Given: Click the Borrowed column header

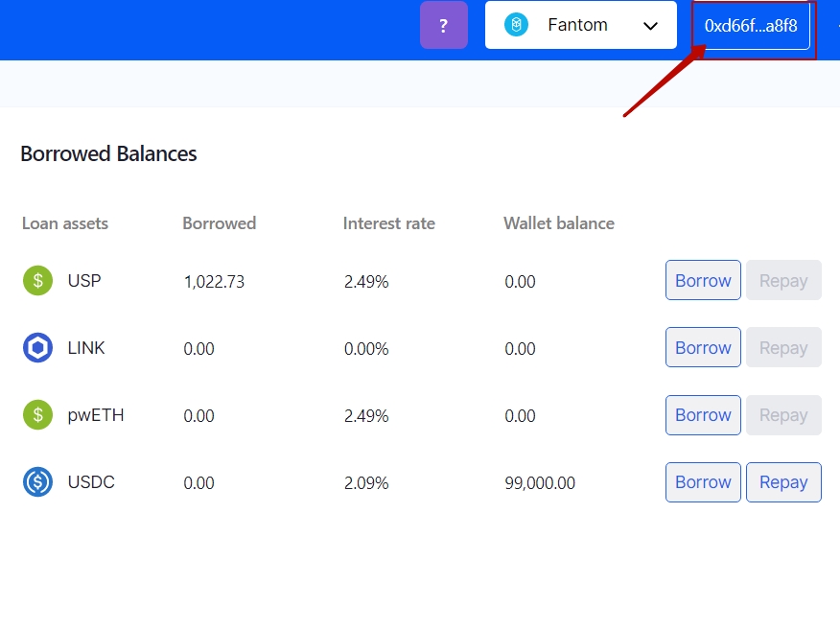Looking at the screenshot, I should (x=219, y=223).
